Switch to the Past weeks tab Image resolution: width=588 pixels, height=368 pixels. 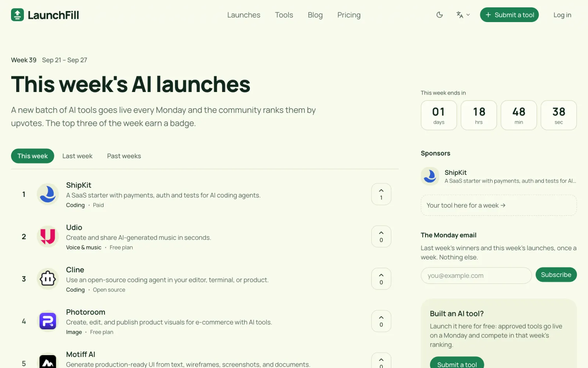(124, 156)
